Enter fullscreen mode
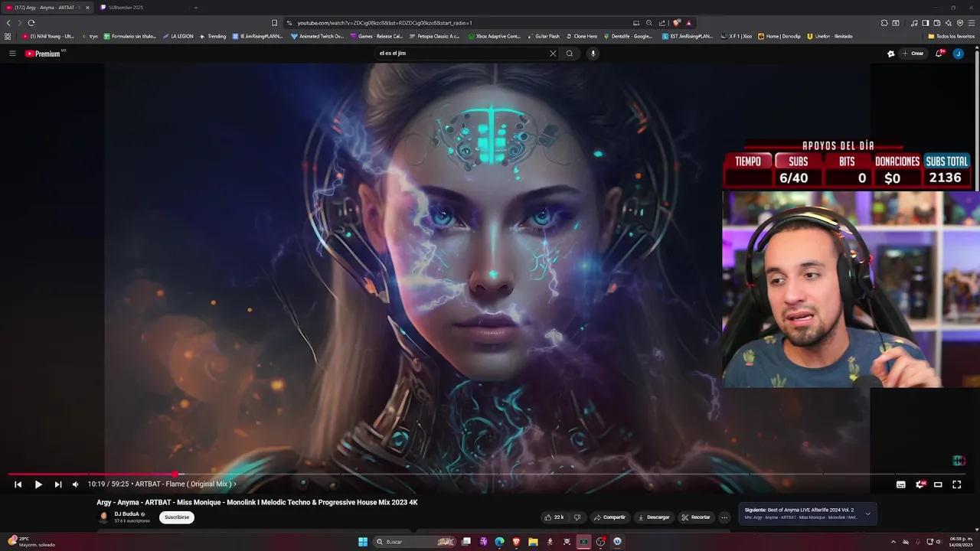This screenshot has height=551, width=980. click(957, 484)
